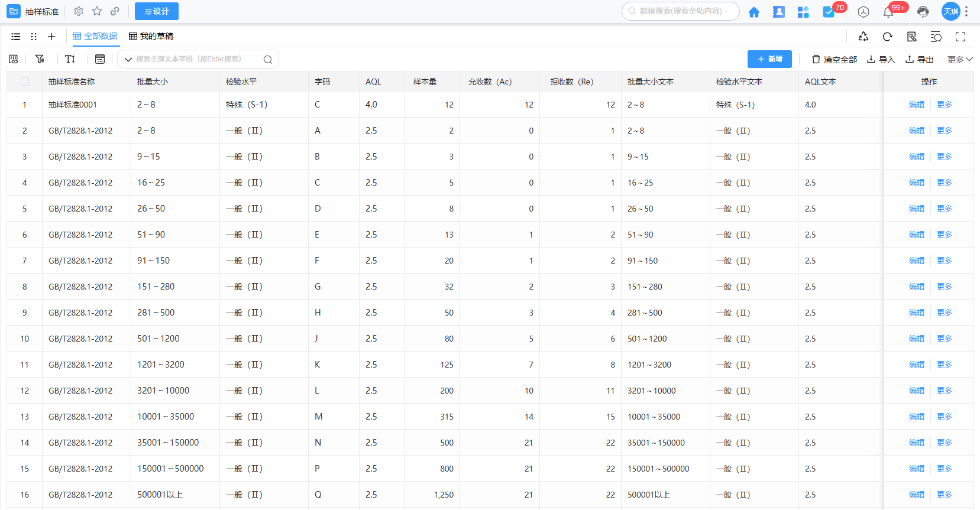Click the 导出 button
Screen dimensions: 980x510
920,59
